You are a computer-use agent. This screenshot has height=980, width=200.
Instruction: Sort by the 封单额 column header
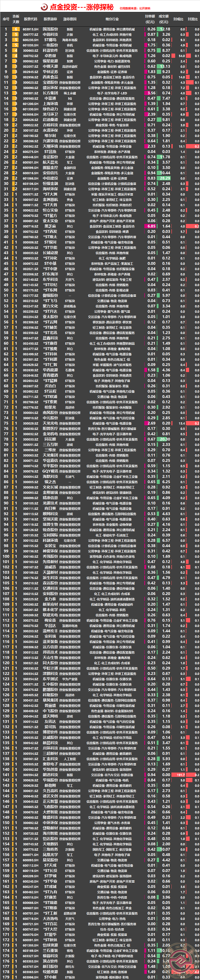click(150, 19)
